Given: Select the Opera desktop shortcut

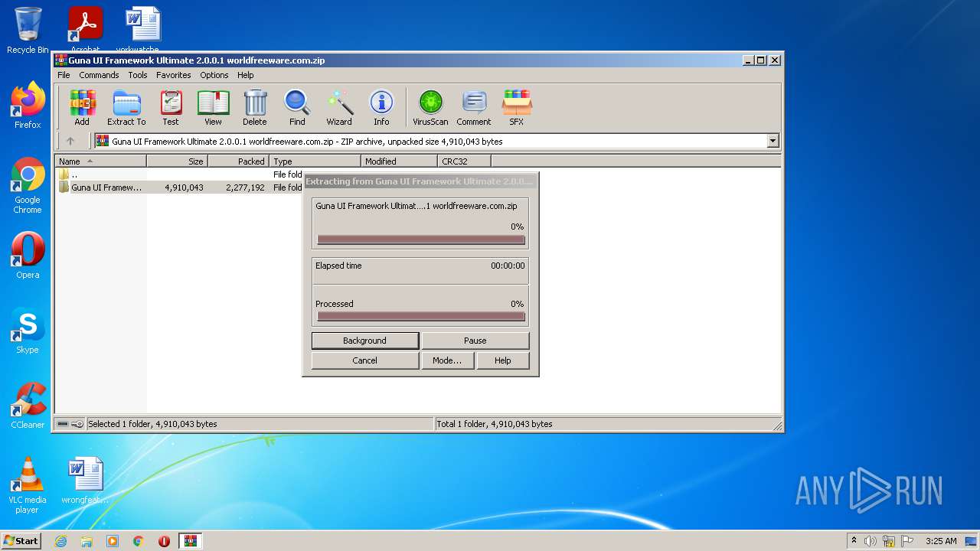Looking at the screenshot, I should pos(28,256).
